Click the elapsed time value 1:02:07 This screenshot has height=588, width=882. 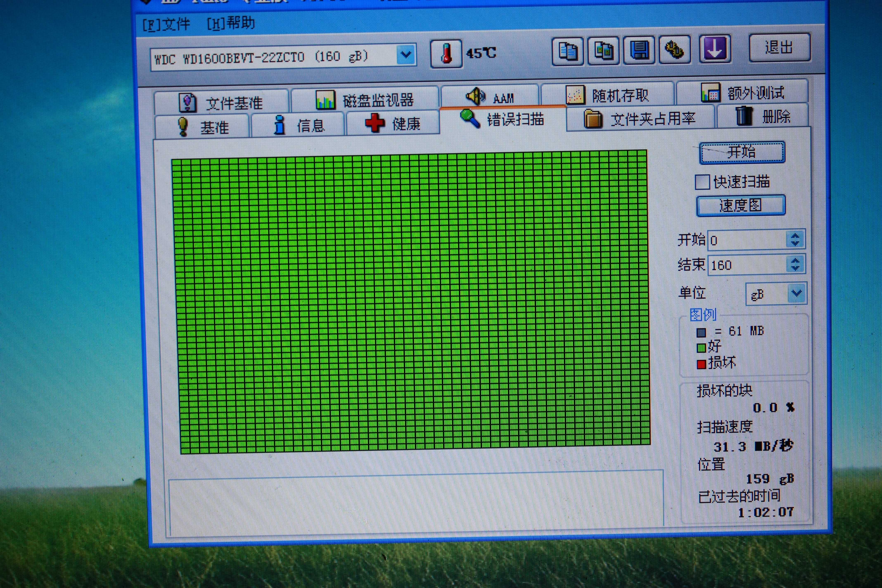click(766, 512)
